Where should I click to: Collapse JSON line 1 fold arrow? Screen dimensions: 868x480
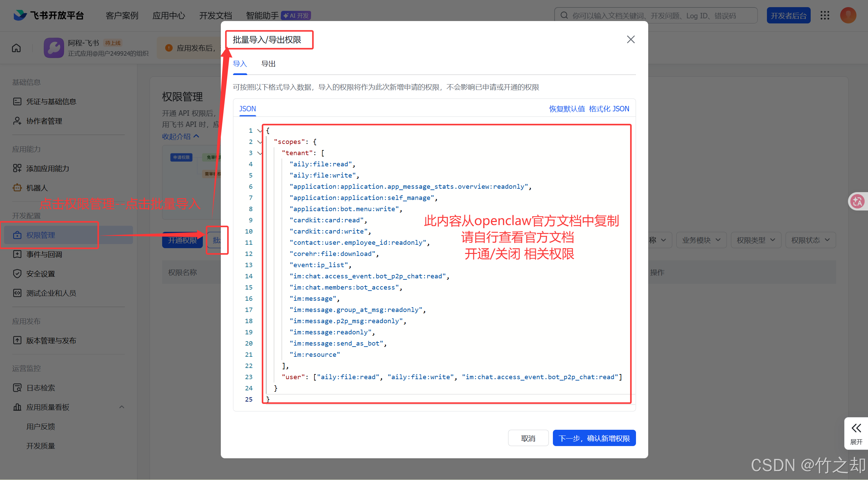click(260, 131)
